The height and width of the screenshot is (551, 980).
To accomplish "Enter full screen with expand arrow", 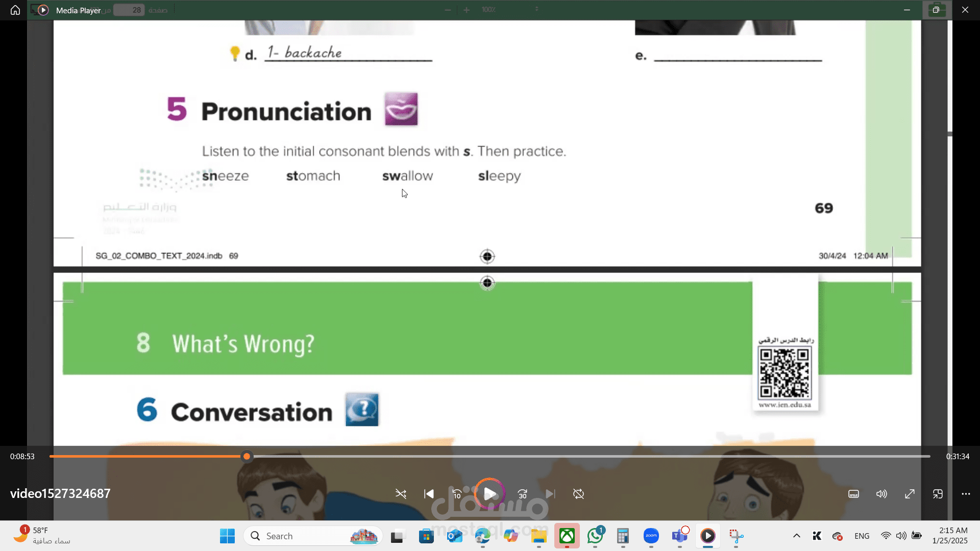I will point(910,494).
